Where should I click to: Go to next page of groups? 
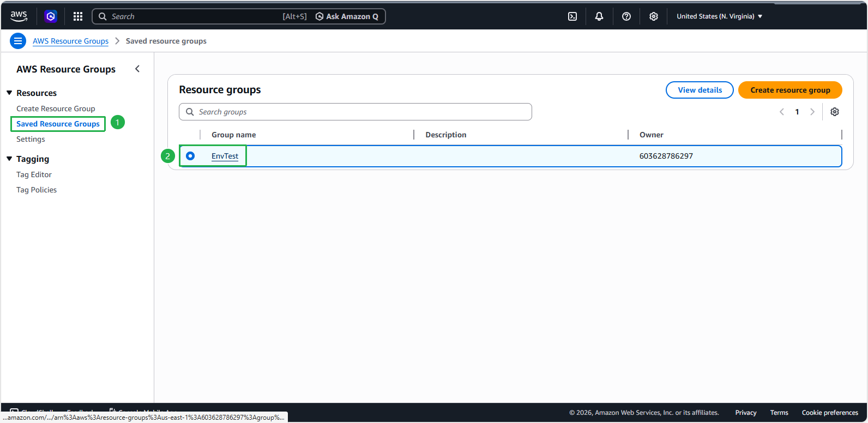pyautogui.click(x=812, y=112)
